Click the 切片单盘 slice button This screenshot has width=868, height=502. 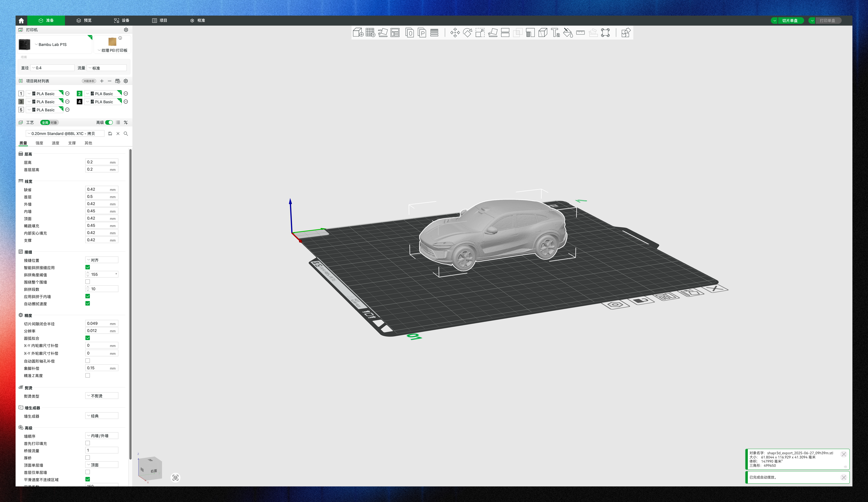point(791,21)
